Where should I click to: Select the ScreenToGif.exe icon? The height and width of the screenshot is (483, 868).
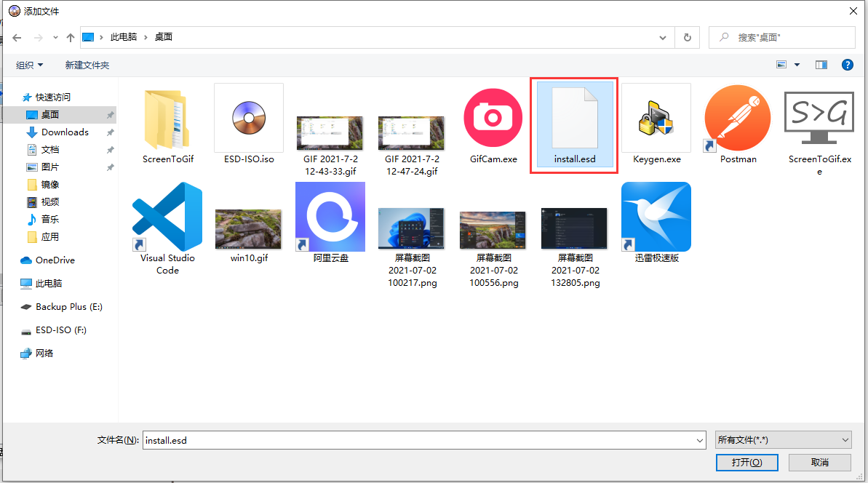click(x=819, y=132)
